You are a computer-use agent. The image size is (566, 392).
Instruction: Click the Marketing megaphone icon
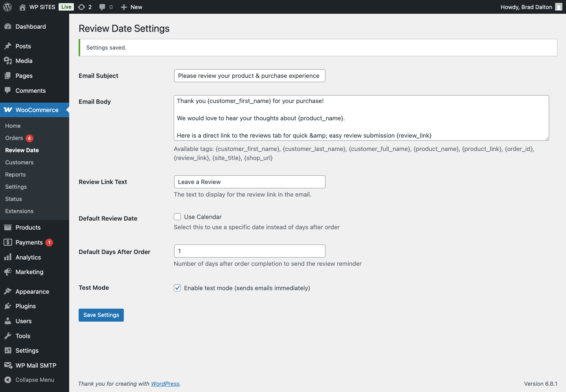coord(8,272)
